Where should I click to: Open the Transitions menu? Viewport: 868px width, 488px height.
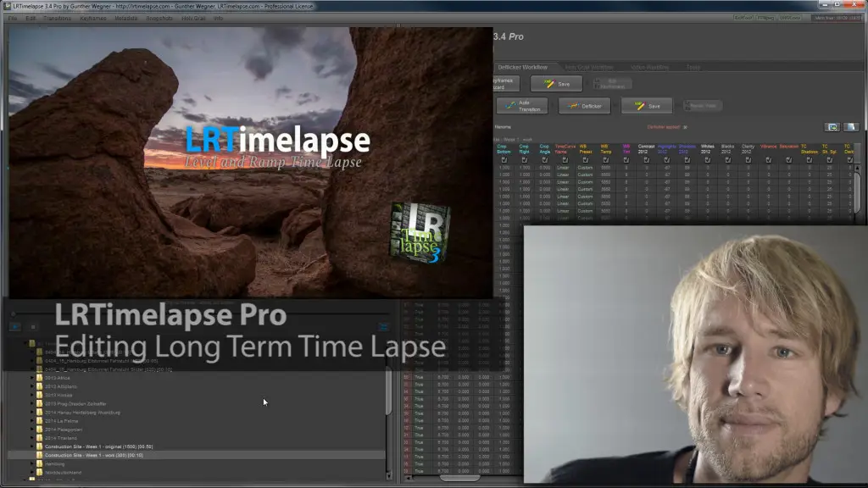click(57, 19)
